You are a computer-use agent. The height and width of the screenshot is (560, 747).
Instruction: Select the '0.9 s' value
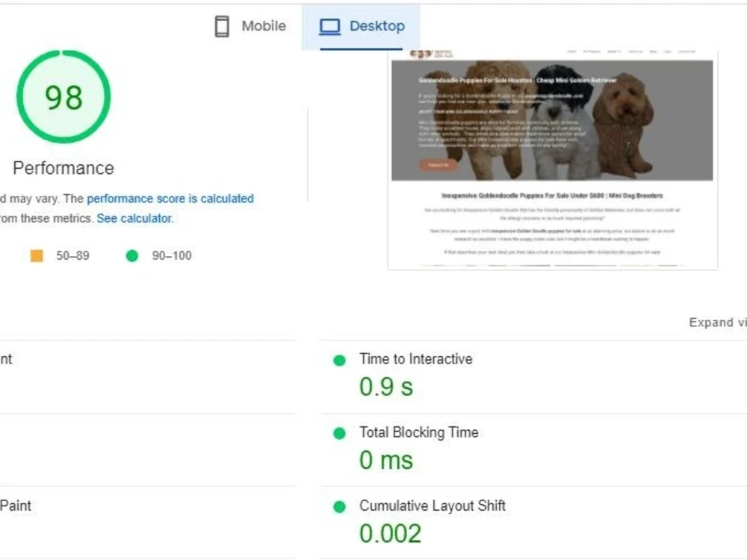tap(386, 386)
